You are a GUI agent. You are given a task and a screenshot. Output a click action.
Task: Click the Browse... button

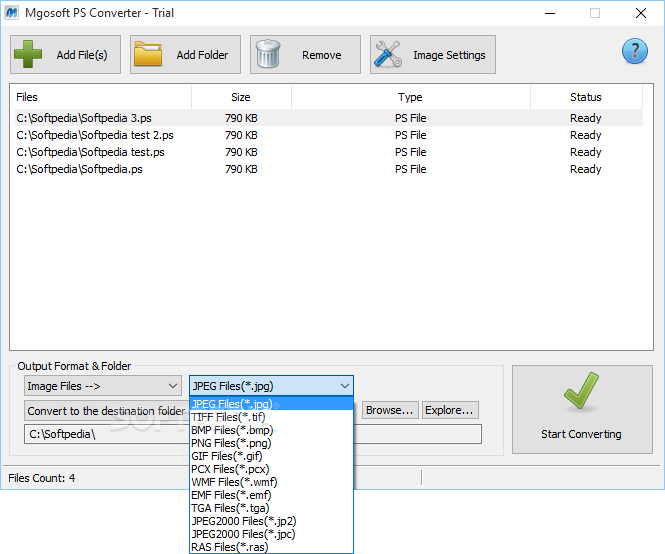[x=390, y=410]
